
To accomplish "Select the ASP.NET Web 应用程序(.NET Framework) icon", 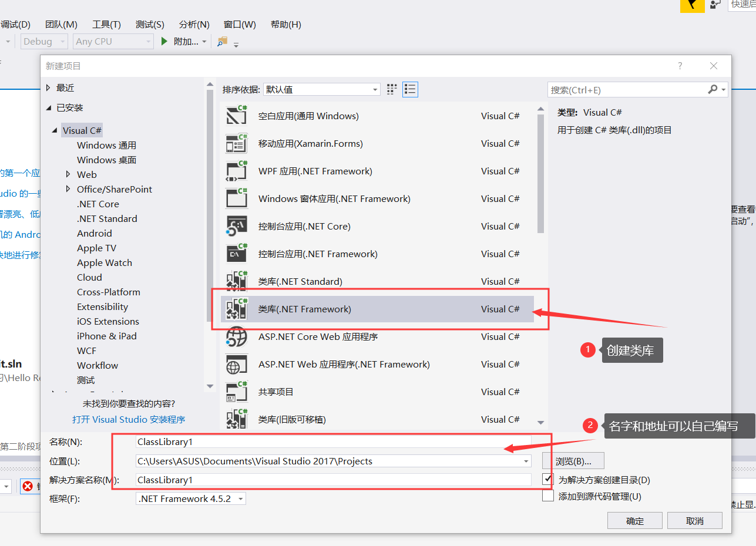I will pyautogui.click(x=236, y=364).
